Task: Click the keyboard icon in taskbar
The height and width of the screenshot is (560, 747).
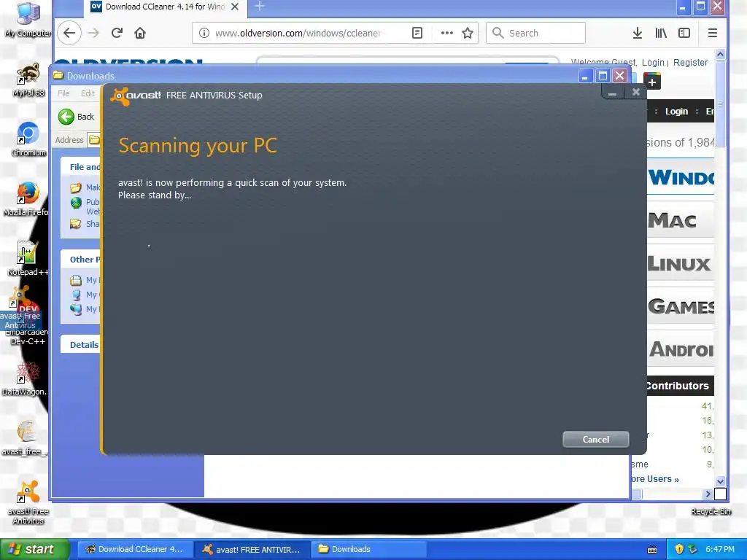Action: click(x=652, y=550)
